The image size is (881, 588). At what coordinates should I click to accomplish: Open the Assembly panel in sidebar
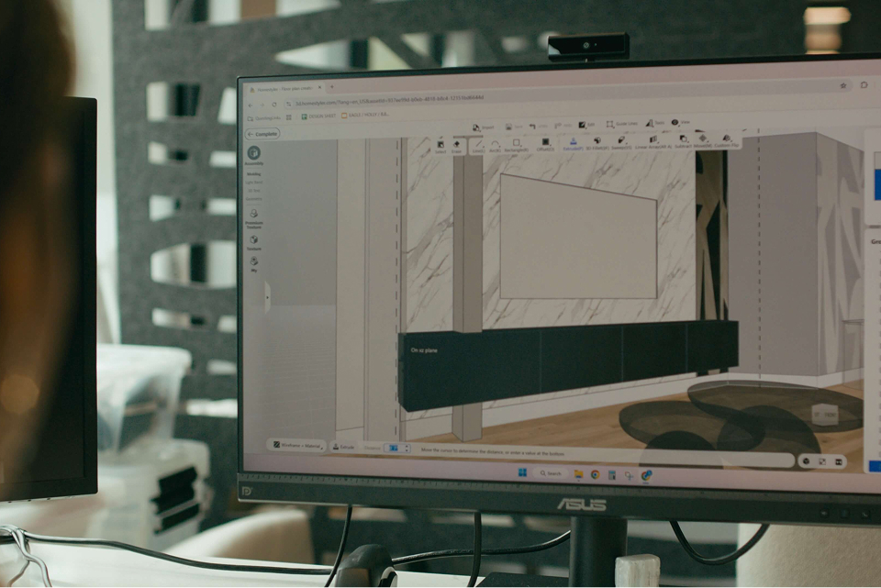tap(253, 155)
